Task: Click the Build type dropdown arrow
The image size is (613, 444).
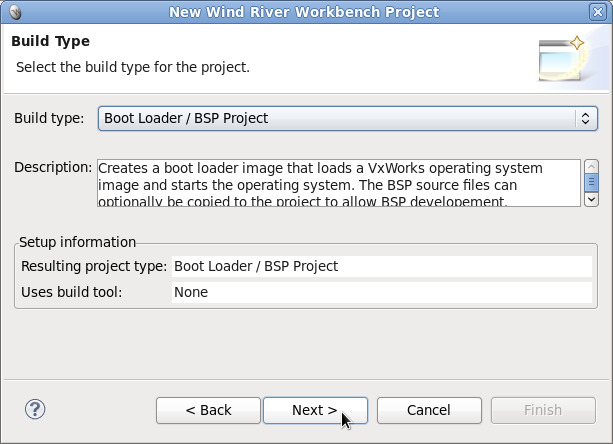Action: point(586,118)
